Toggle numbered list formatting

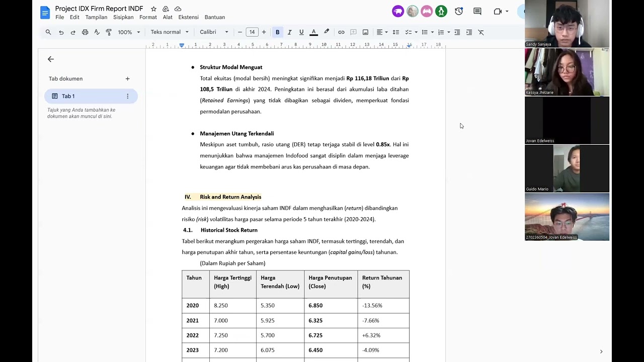[x=441, y=32]
